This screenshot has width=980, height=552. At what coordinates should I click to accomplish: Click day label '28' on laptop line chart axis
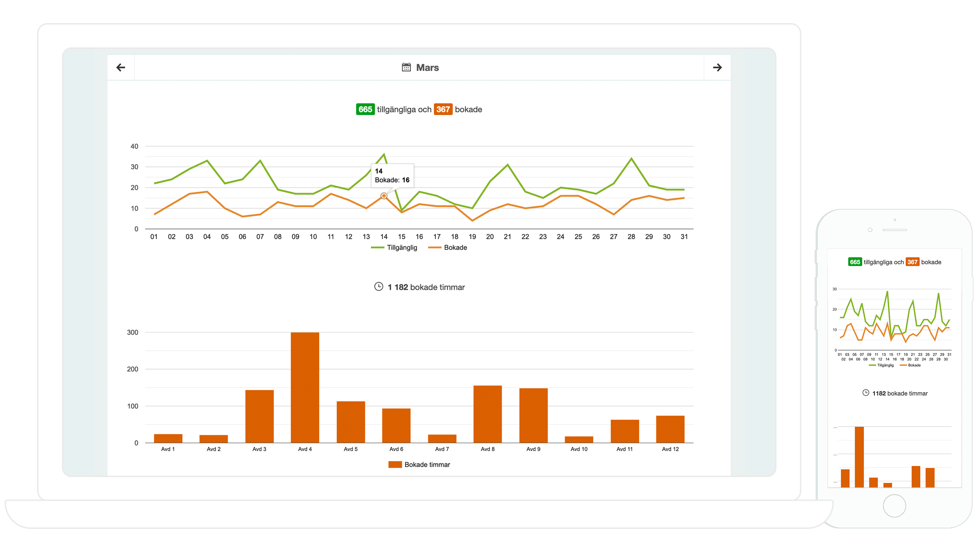click(631, 237)
